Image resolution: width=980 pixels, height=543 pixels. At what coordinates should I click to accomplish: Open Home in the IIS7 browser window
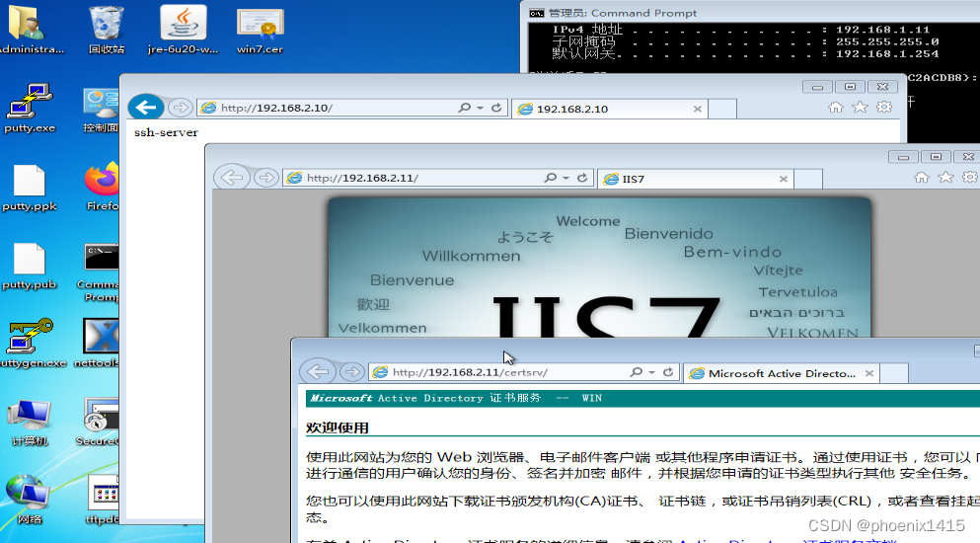921,178
